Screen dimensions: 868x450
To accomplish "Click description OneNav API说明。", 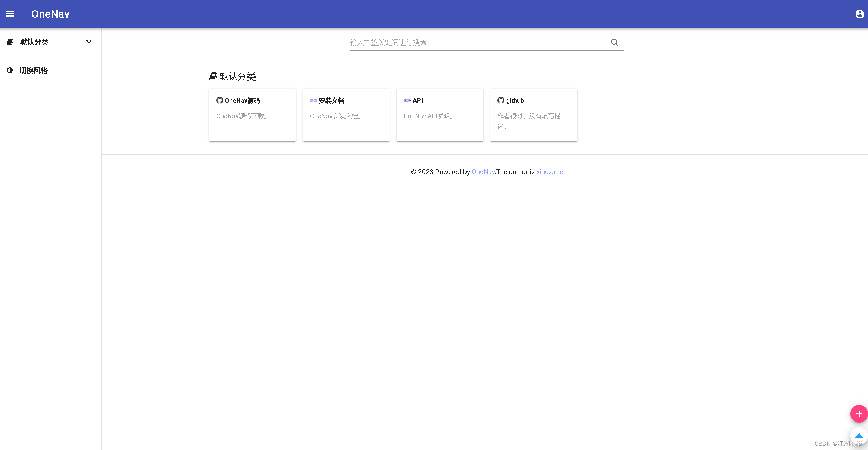I will 429,116.
